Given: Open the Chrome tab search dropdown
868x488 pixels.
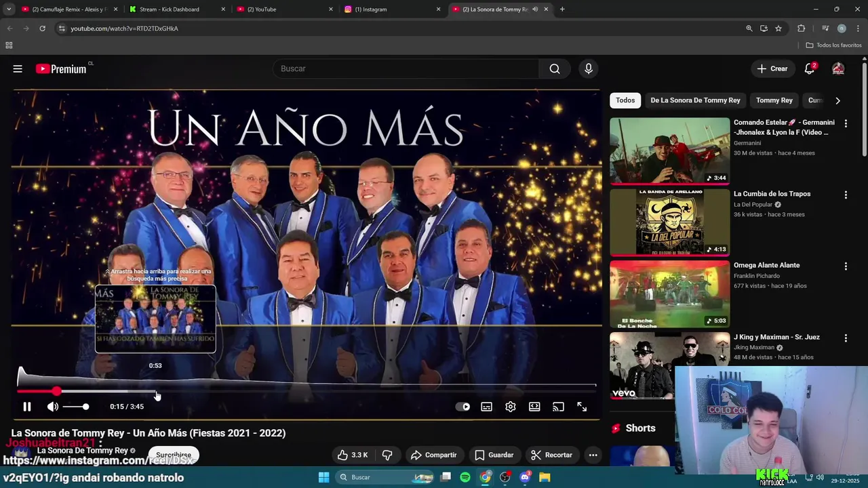Looking at the screenshot, I should click(9, 9).
